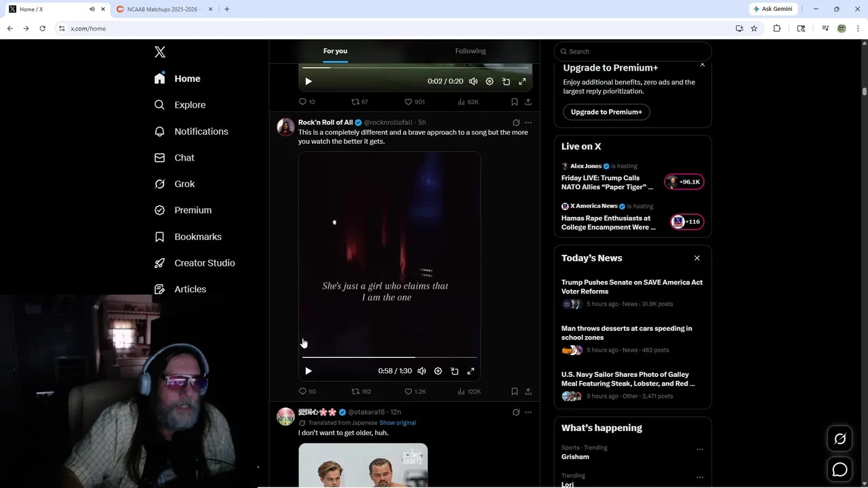The height and width of the screenshot is (488, 868).
Task: Play the top video at 0:02
Action: pos(309,81)
